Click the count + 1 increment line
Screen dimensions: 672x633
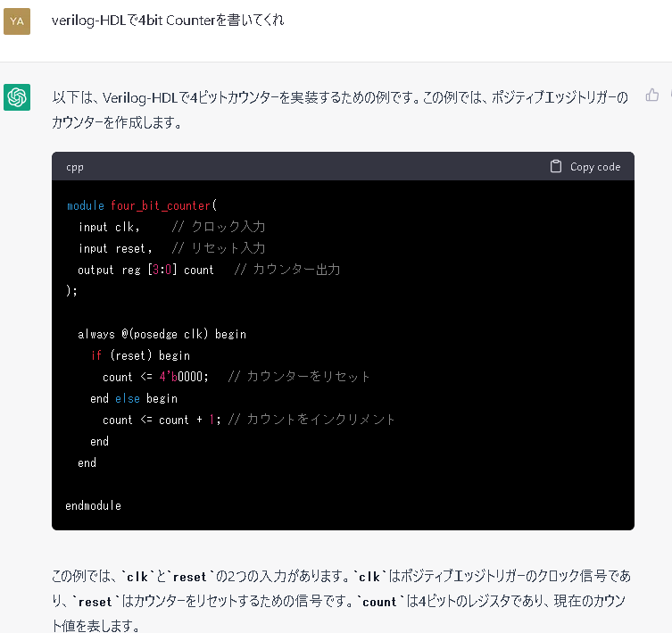[x=249, y=420]
